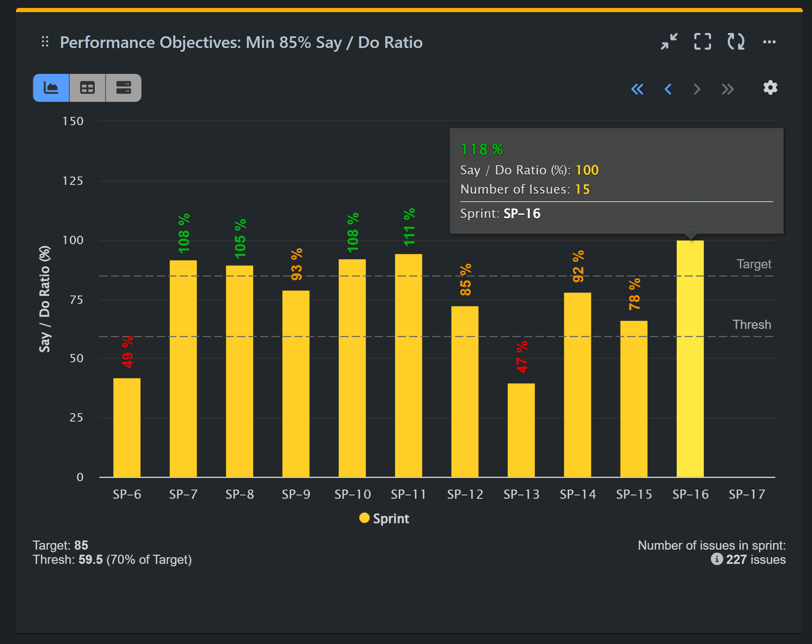Click the next page chevron
This screenshot has height=644, width=812.
coord(696,89)
